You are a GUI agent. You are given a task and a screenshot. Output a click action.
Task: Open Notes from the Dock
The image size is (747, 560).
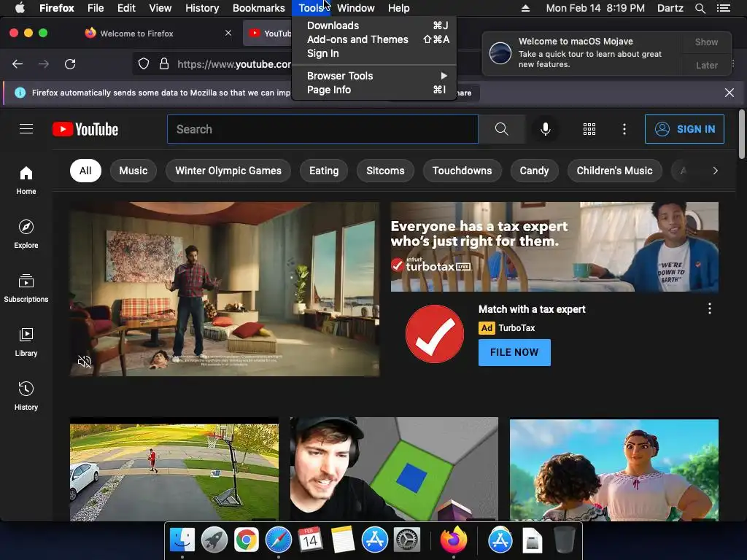pyautogui.click(x=343, y=540)
